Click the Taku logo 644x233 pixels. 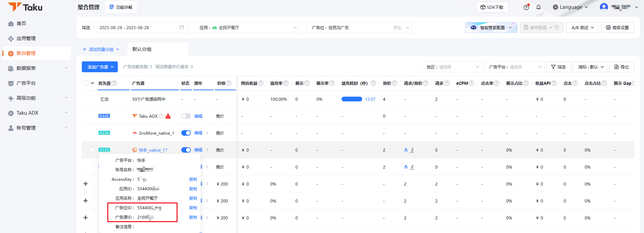25,7
